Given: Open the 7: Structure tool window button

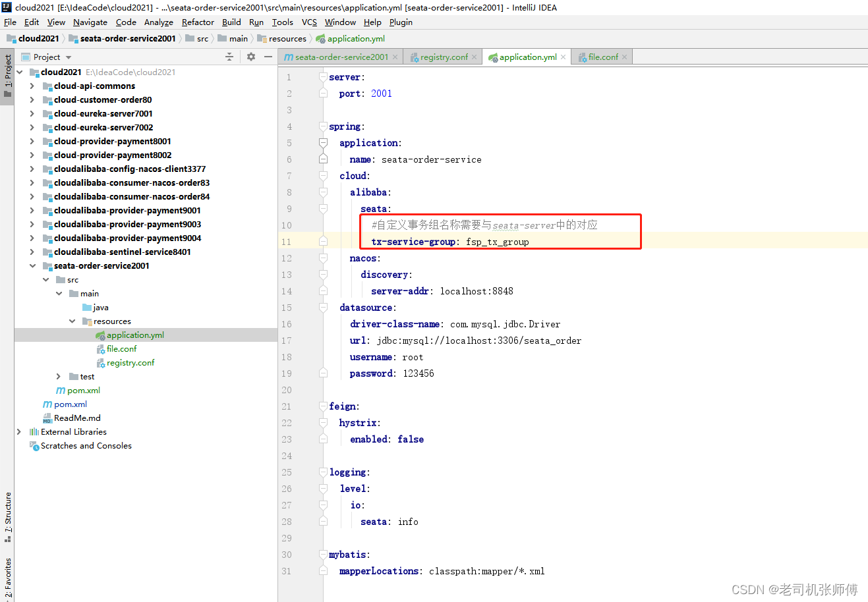Looking at the screenshot, I should (x=7, y=517).
